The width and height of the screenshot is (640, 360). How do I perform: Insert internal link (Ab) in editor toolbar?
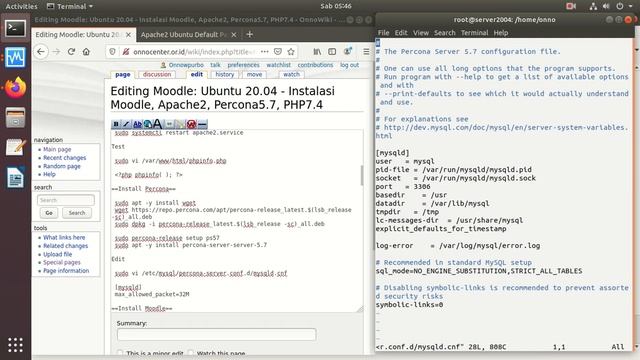coord(137,124)
